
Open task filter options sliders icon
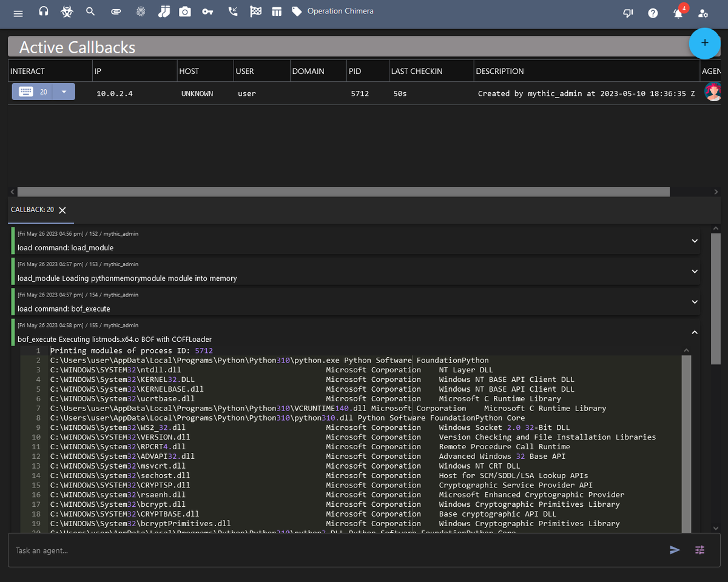[x=699, y=550]
